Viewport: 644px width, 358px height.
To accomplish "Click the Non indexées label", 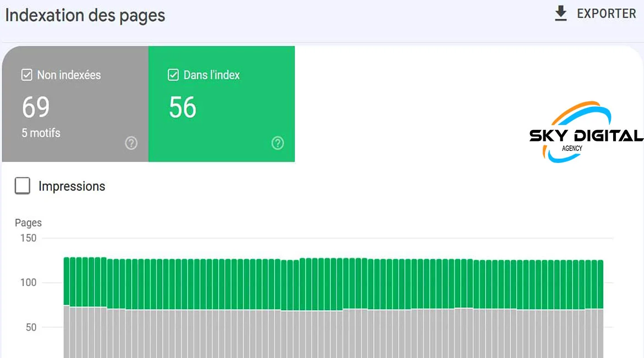I will tap(69, 75).
